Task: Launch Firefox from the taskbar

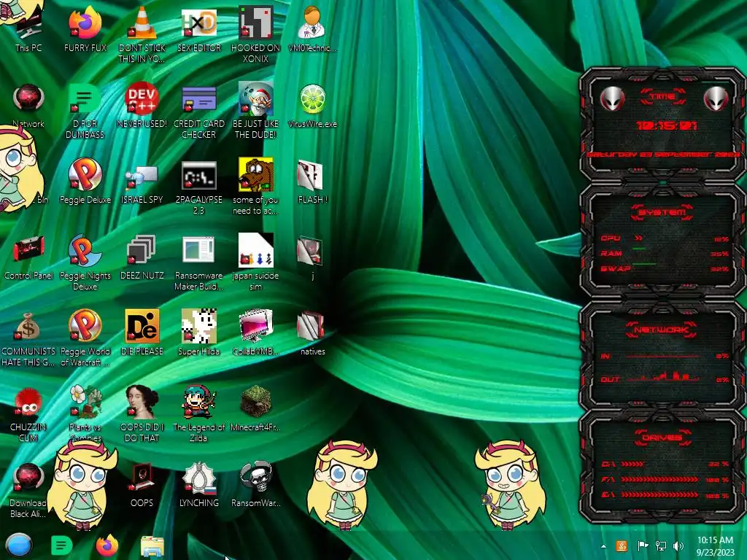Action: [x=107, y=545]
